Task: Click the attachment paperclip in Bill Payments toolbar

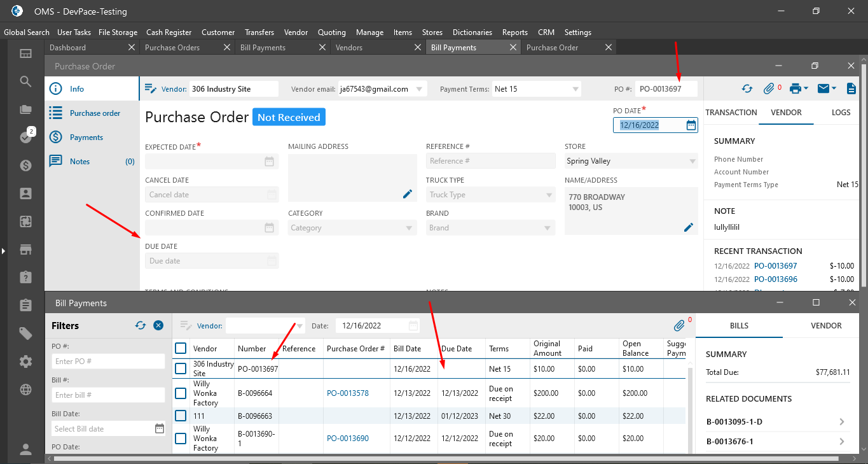Action: 679,326
